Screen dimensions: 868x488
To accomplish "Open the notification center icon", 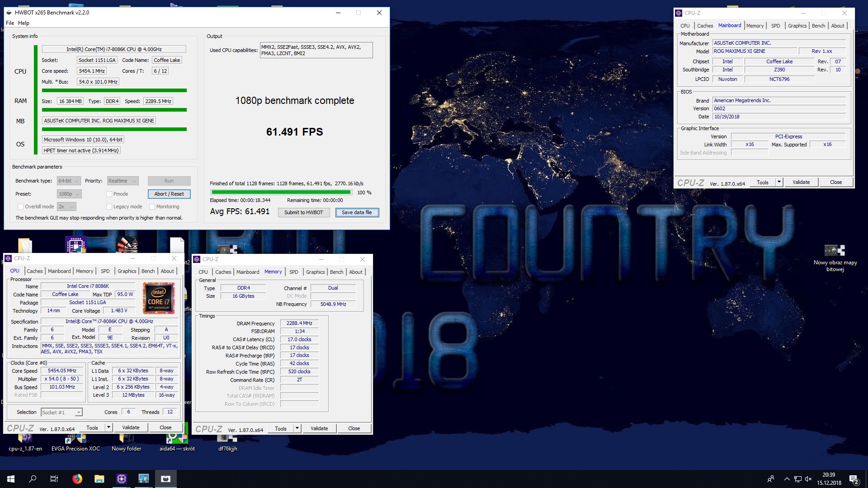I will (x=854, y=479).
